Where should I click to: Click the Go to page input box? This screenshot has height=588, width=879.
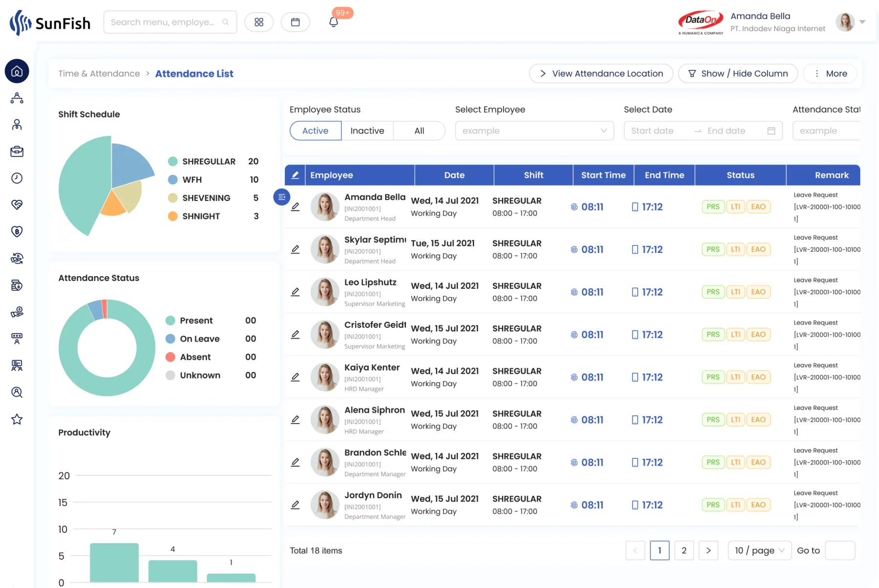pos(840,550)
